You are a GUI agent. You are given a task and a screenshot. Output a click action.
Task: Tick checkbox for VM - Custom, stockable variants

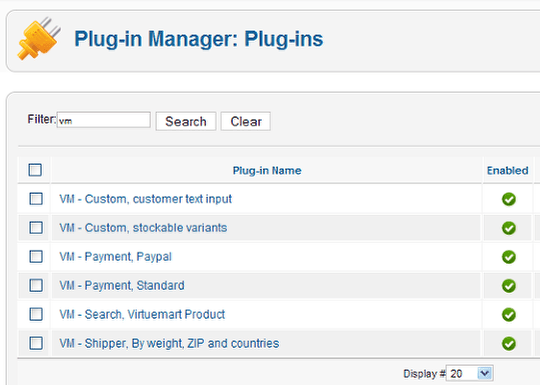(36, 228)
